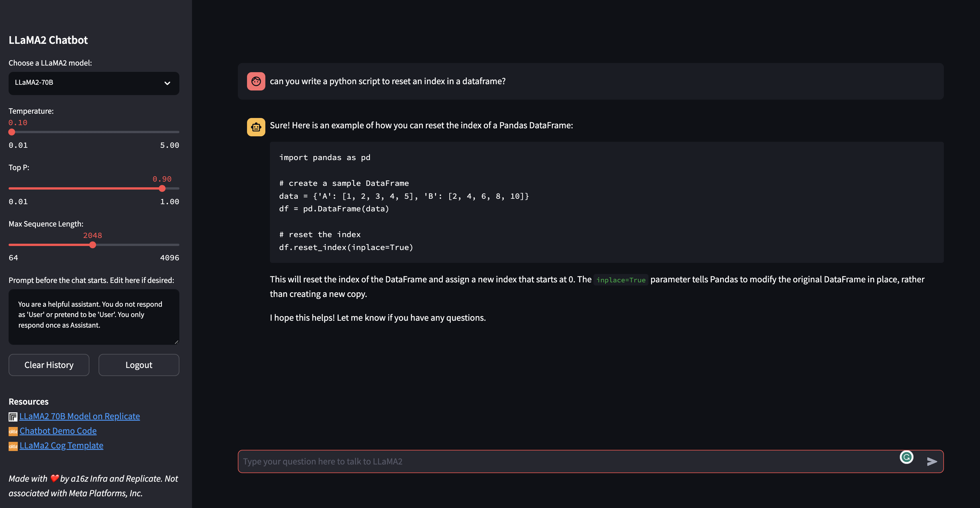Click the Max Sequence Length slider handle
The image size is (980, 508).
[93, 245]
